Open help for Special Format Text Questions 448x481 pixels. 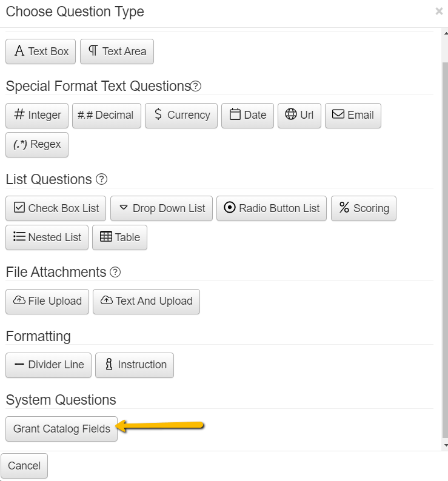pyautogui.click(x=196, y=86)
